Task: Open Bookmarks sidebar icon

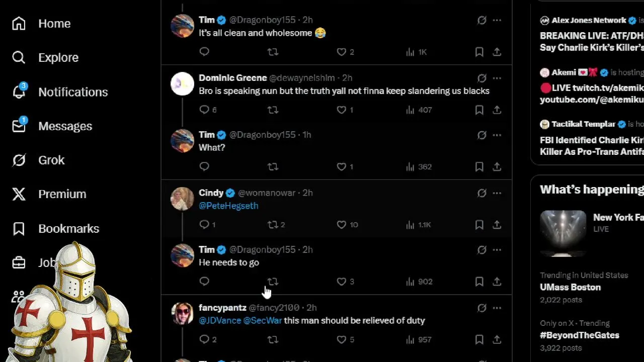Action: pos(19,228)
